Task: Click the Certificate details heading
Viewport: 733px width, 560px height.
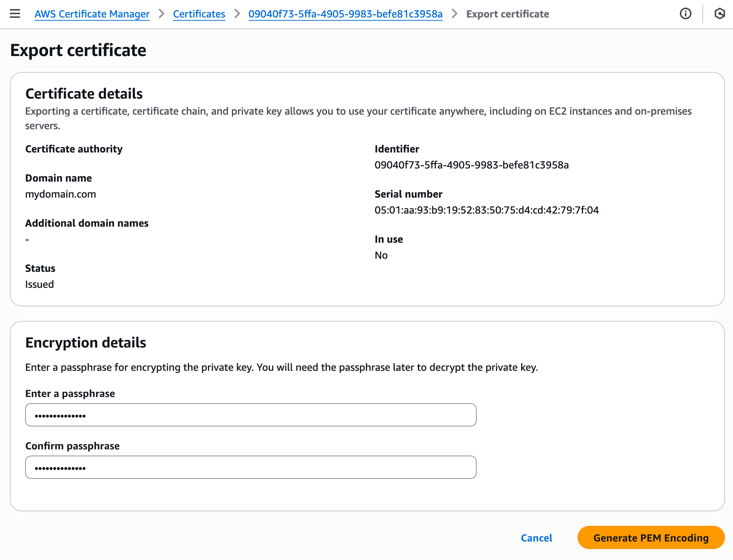Action: coord(84,94)
